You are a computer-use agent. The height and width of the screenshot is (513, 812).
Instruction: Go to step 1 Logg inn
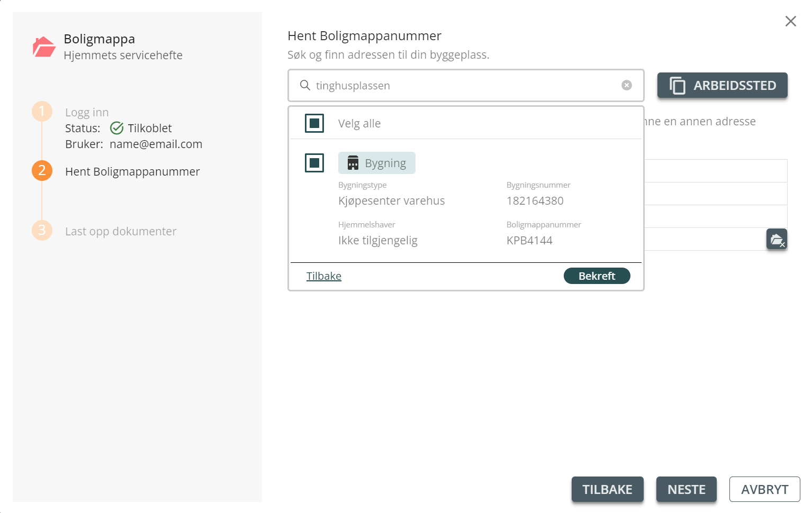[42, 112]
